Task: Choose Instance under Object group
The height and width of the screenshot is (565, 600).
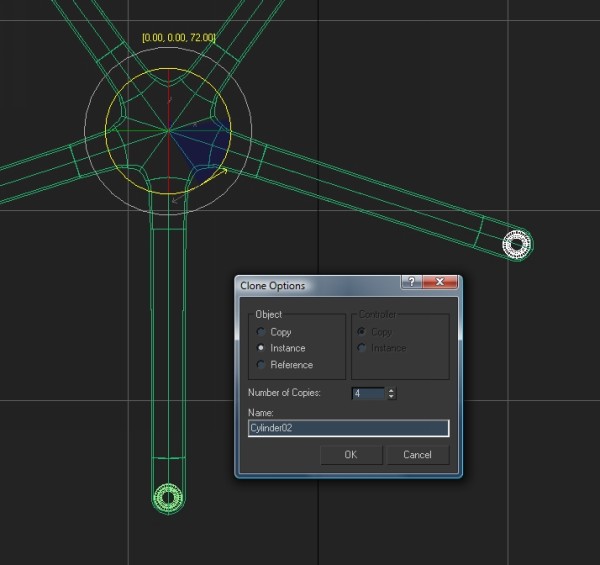Action: [x=261, y=348]
